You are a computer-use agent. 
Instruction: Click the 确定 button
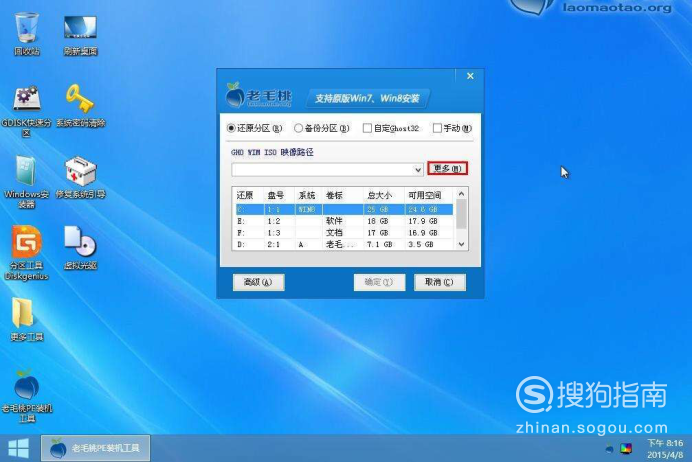click(x=379, y=282)
